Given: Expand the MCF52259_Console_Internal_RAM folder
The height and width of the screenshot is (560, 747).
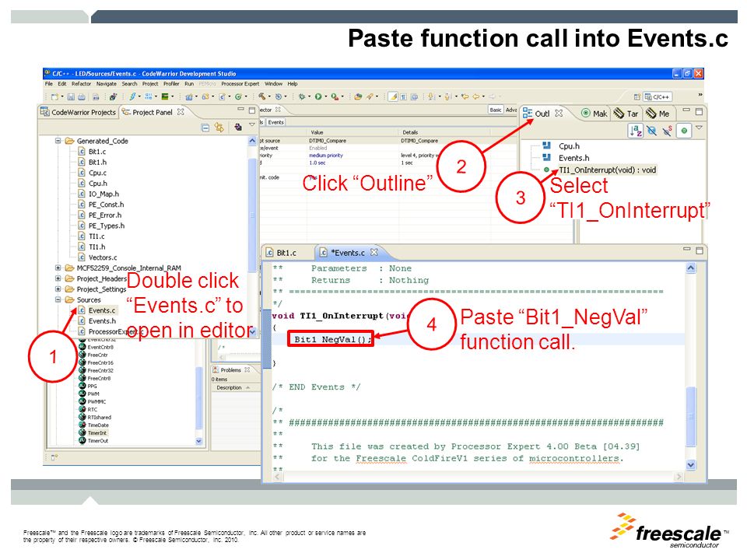Looking at the screenshot, I should 58,268.
